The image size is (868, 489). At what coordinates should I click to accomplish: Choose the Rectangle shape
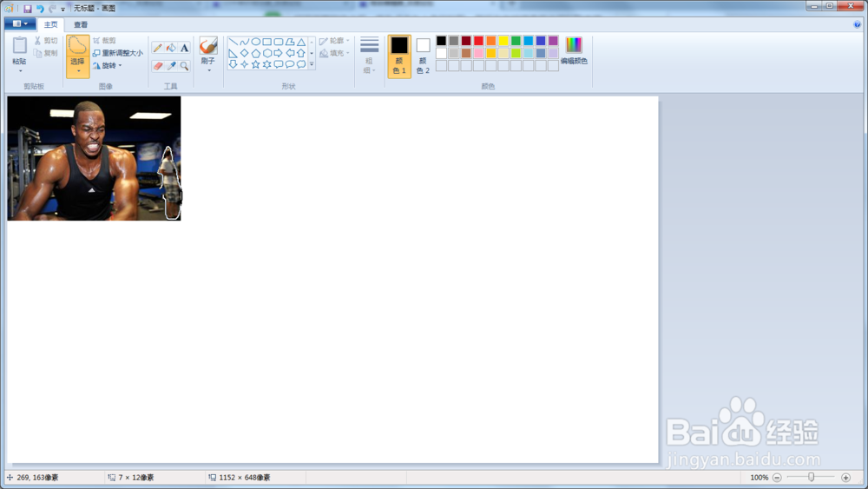[266, 42]
